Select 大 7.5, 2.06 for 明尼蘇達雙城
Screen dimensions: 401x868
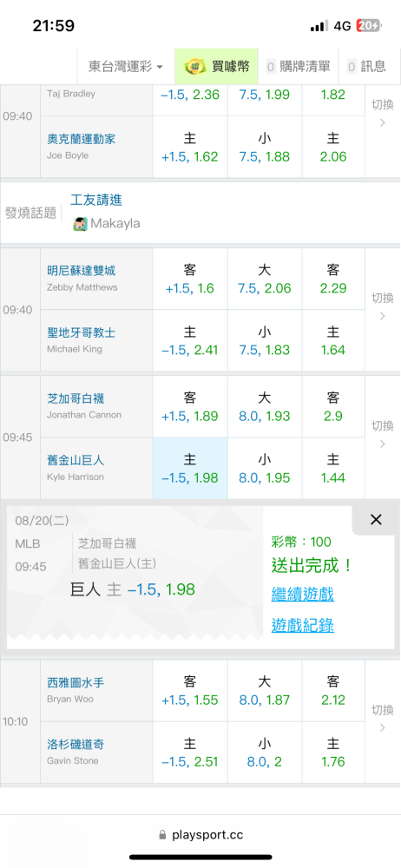pyautogui.click(x=265, y=279)
